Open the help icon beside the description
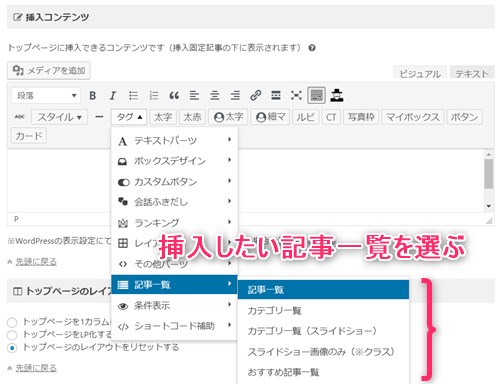Screen dimensions: 500x384 point(312,48)
